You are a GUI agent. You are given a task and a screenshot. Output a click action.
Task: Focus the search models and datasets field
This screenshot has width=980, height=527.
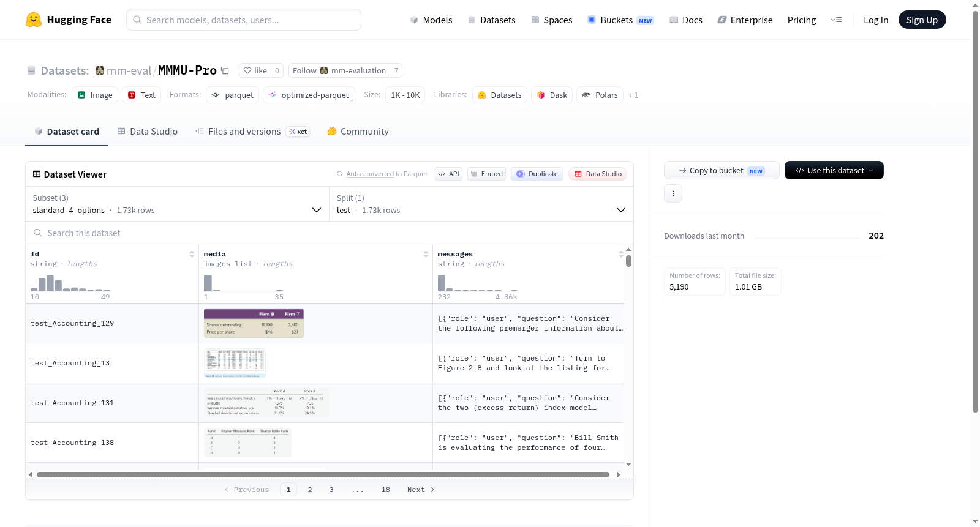click(x=244, y=20)
